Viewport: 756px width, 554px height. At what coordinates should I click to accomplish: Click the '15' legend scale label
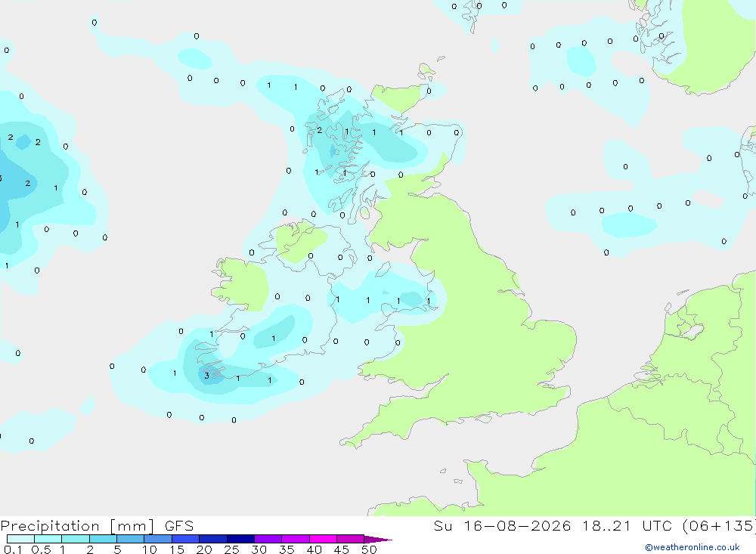[177, 549]
